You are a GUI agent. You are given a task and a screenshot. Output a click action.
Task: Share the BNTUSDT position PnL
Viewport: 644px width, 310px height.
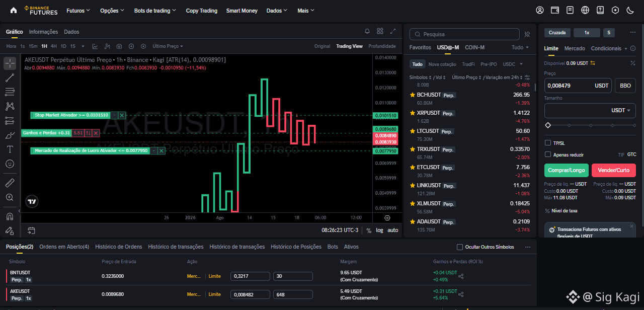(461, 276)
